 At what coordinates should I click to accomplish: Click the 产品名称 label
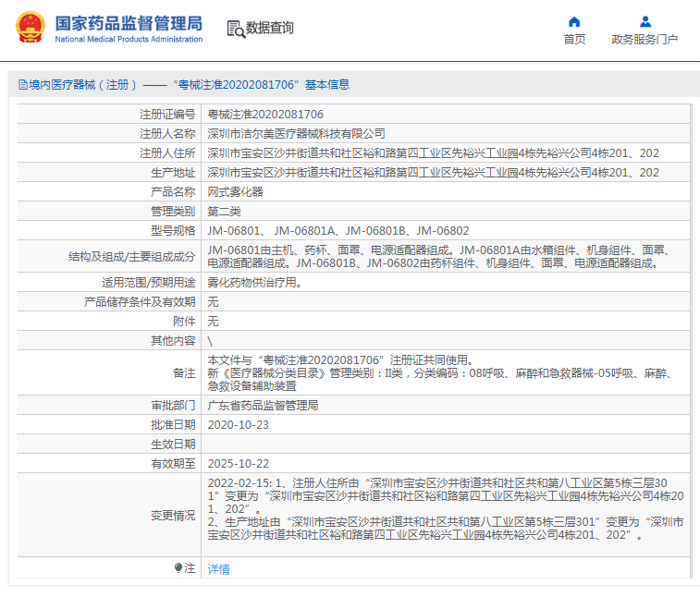(x=173, y=192)
